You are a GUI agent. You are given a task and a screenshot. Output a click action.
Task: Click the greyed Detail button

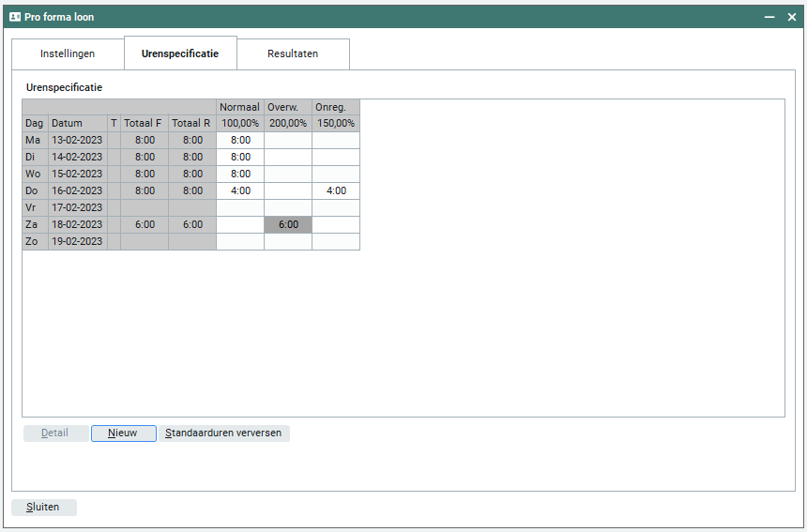[55, 433]
